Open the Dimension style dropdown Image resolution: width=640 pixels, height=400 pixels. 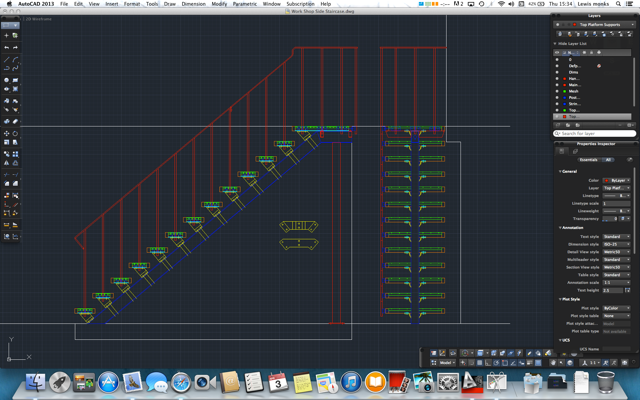click(x=615, y=244)
